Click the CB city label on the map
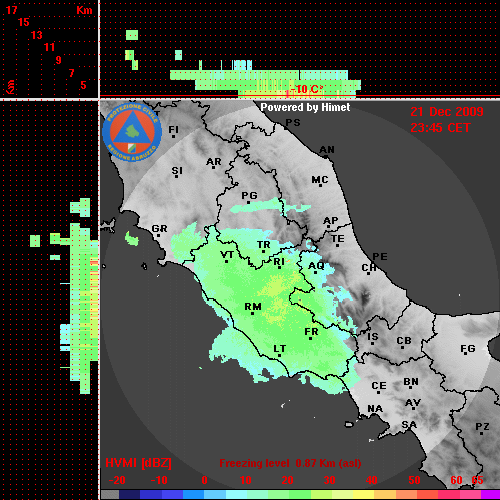Image resolution: width=500 pixels, height=500 pixels. (x=404, y=341)
